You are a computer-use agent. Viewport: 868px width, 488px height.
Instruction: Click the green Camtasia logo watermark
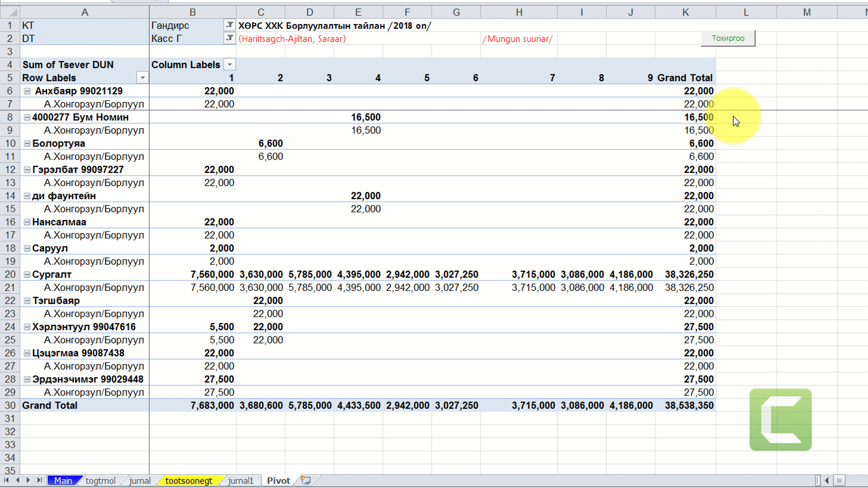(780, 420)
